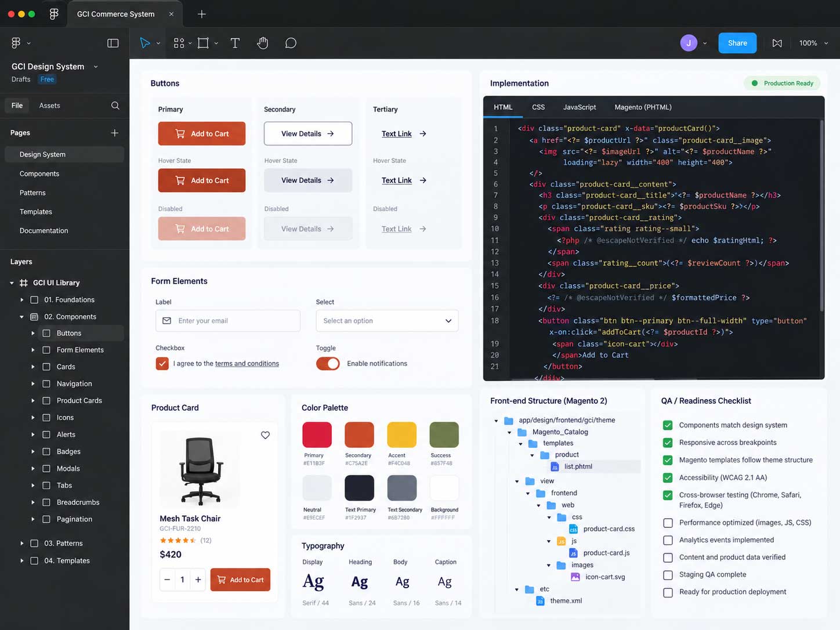840x630 pixels.
Task: Toggle the sidebar panel layout icon
Action: [x=113, y=43]
